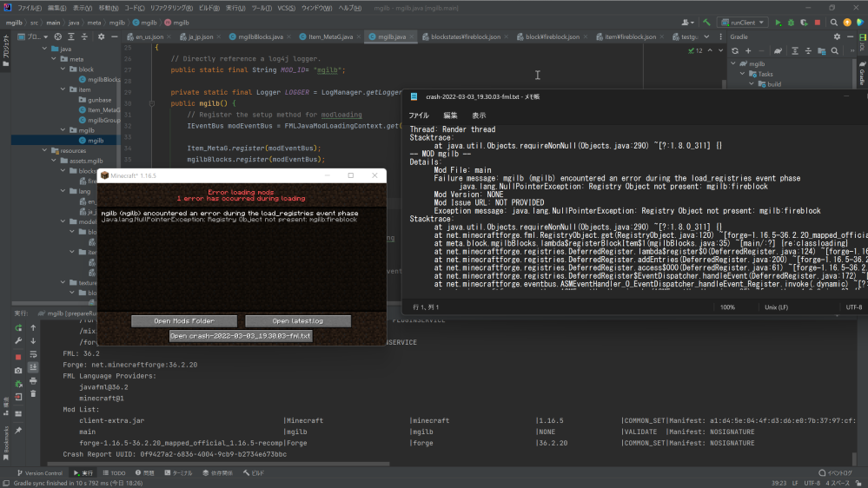Switch to en_us.json editor tab
This screenshot has width=868, height=488.
[x=149, y=36]
